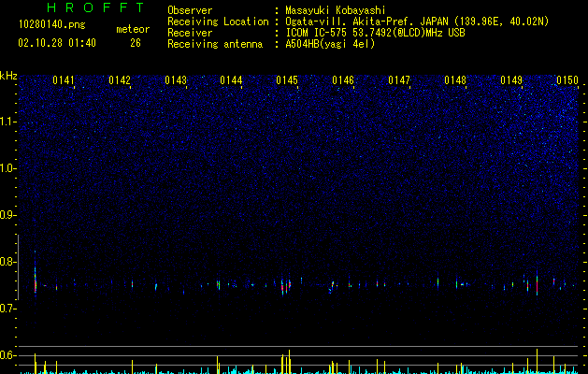Click the ICOM IC-575 receiver text
The width and height of the screenshot is (588, 374).
pos(375,33)
